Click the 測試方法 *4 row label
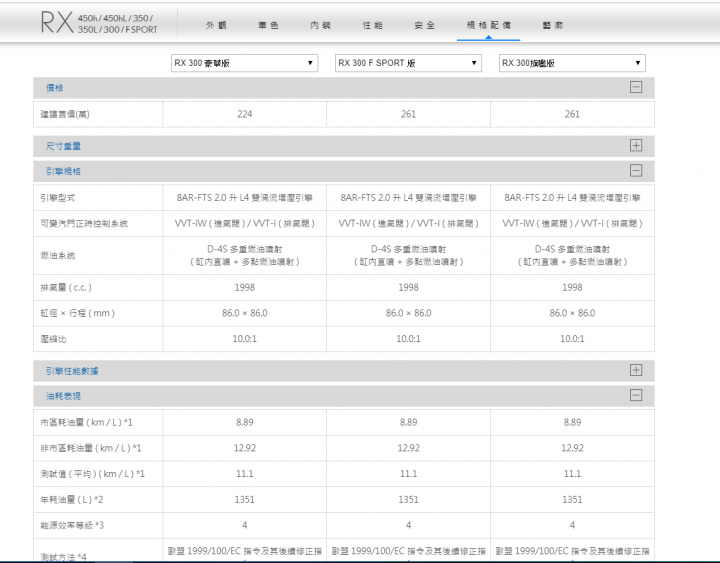 [x=63, y=557]
